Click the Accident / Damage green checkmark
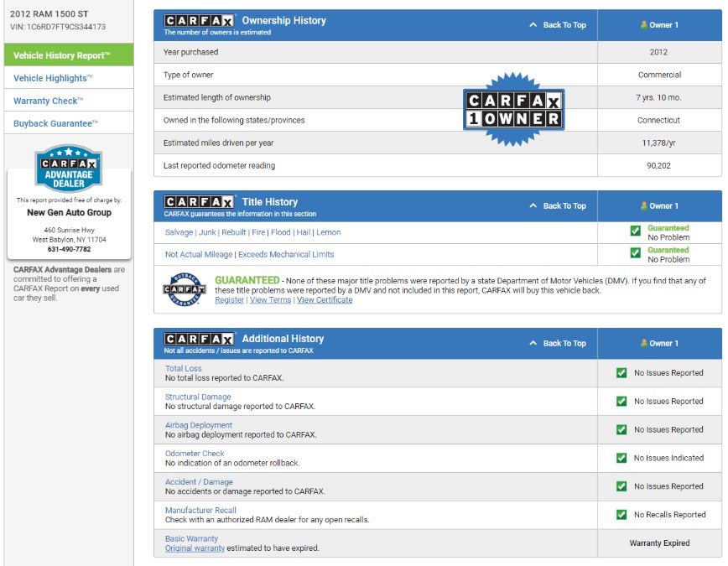The image size is (728, 566). click(621, 486)
